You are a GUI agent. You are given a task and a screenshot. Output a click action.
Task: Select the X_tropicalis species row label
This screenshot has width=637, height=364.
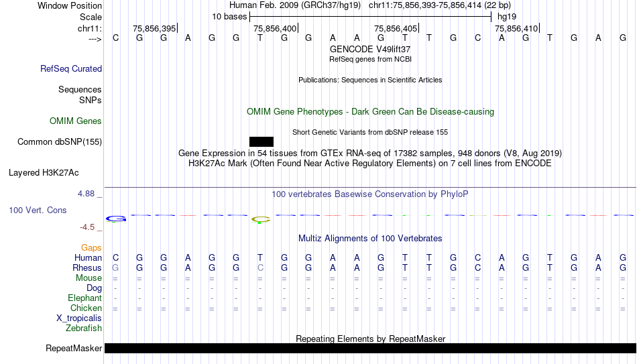(79, 318)
